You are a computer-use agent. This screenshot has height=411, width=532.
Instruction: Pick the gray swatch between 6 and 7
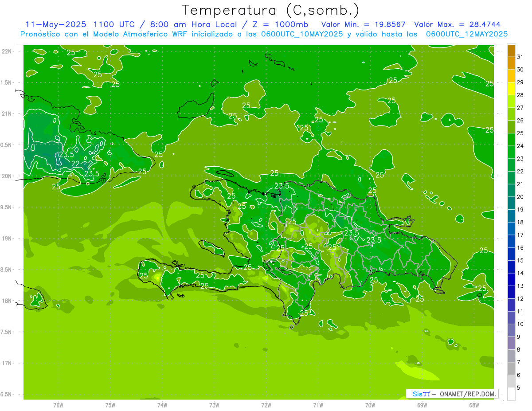[x=511, y=368]
